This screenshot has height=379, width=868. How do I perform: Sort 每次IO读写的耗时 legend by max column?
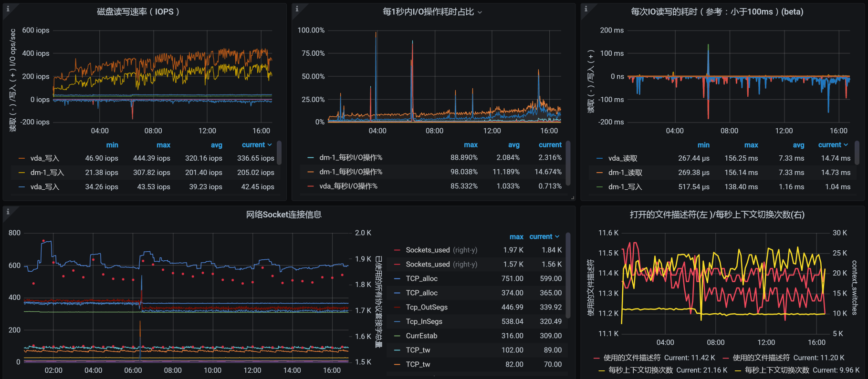pyautogui.click(x=751, y=145)
